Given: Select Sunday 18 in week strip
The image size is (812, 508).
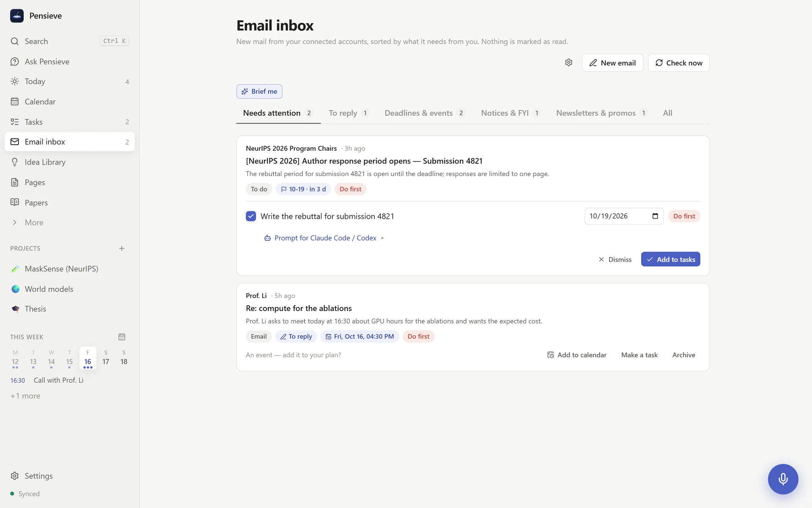Looking at the screenshot, I should (124, 359).
